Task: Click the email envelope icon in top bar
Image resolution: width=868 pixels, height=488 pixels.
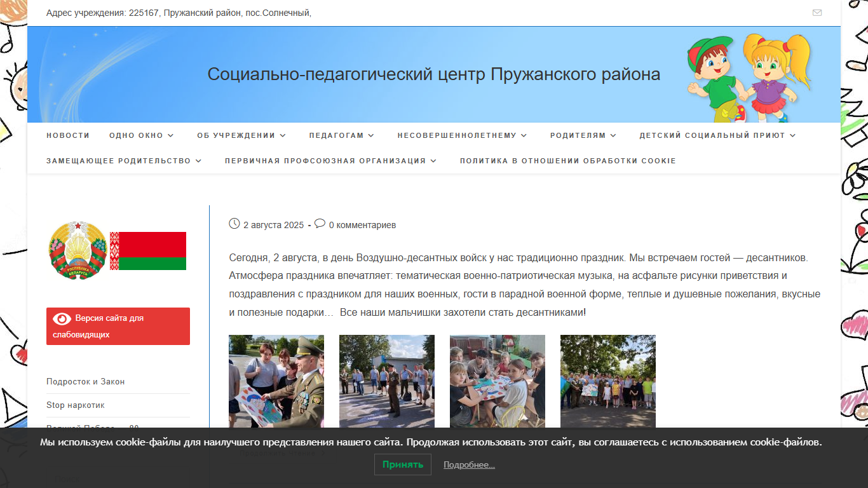Action: tap(817, 13)
